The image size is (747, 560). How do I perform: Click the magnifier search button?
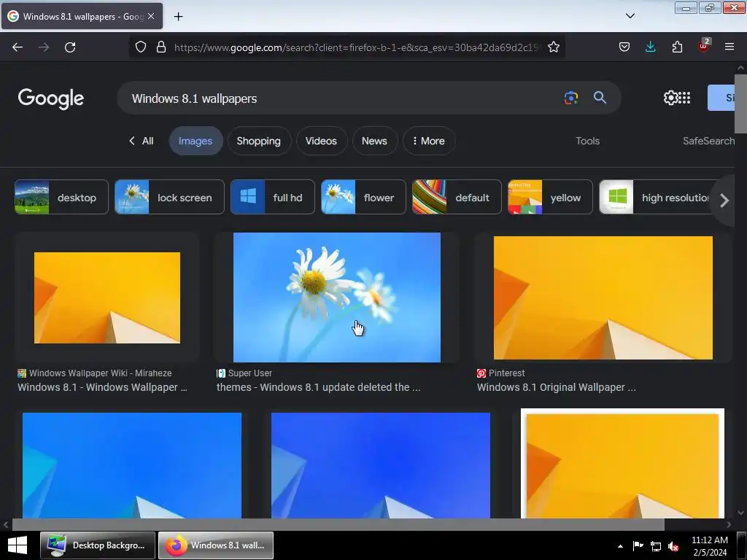coord(600,98)
